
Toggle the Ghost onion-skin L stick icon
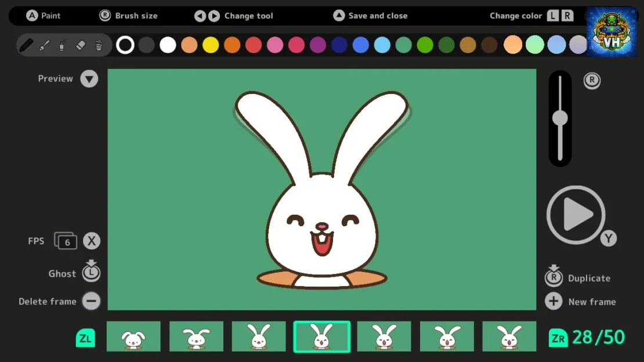(91, 271)
